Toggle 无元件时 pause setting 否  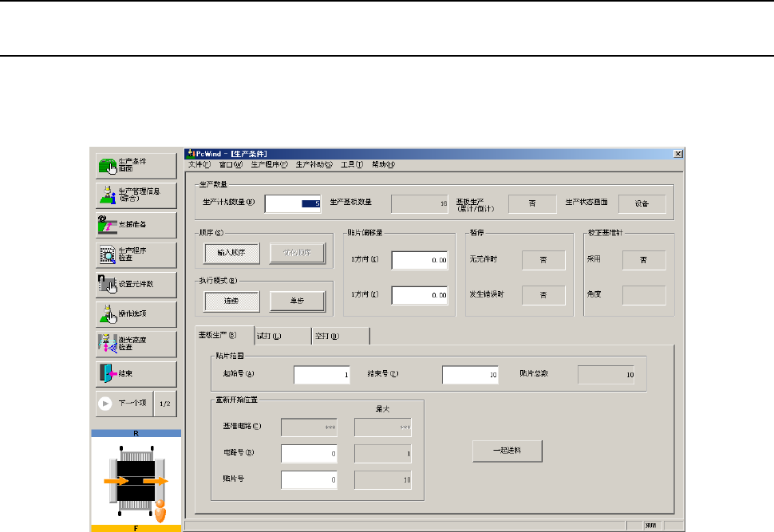pos(543,260)
